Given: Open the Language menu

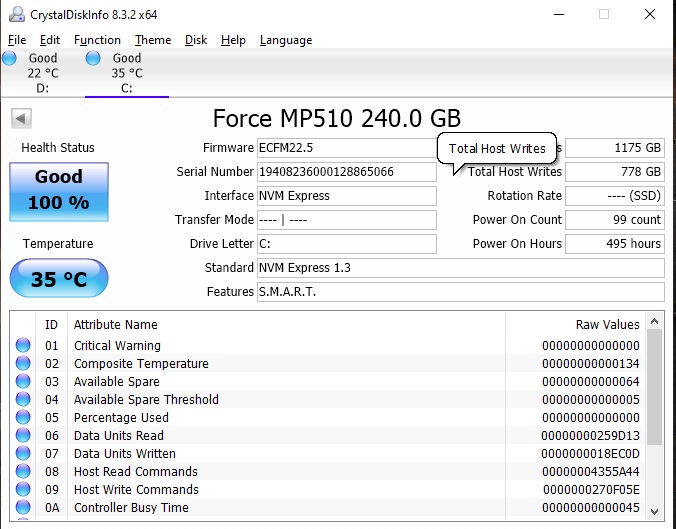Looking at the screenshot, I should [x=286, y=40].
